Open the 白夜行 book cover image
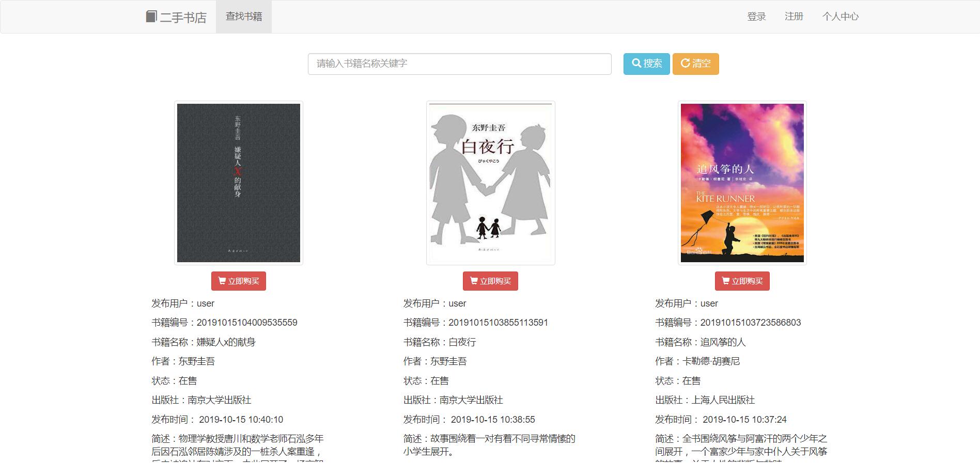The image size is (980, 463). [491, 183]
